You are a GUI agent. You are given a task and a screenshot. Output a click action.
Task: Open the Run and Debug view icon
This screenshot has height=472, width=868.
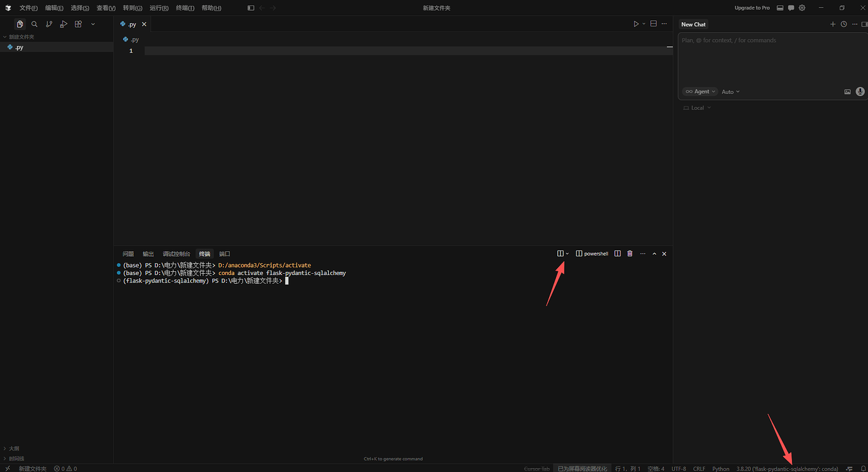pos(64,24)
